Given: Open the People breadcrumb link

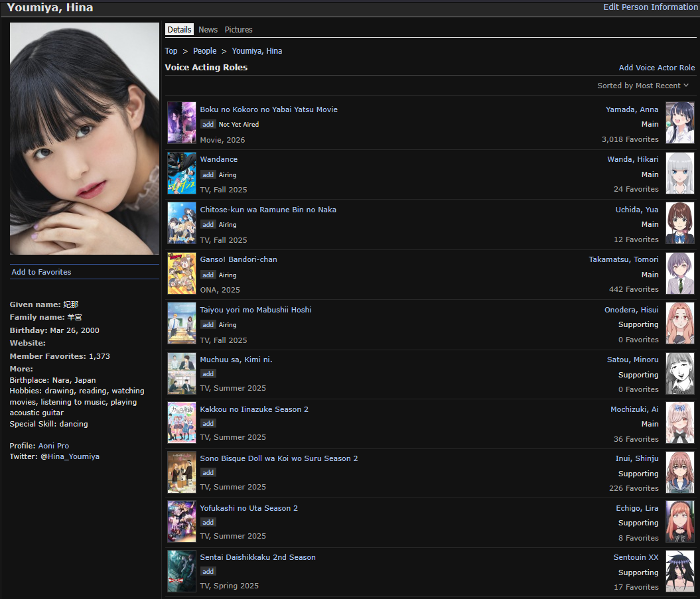Looking at the screenshot, I should pyautogui.click(x=204, y=51).
